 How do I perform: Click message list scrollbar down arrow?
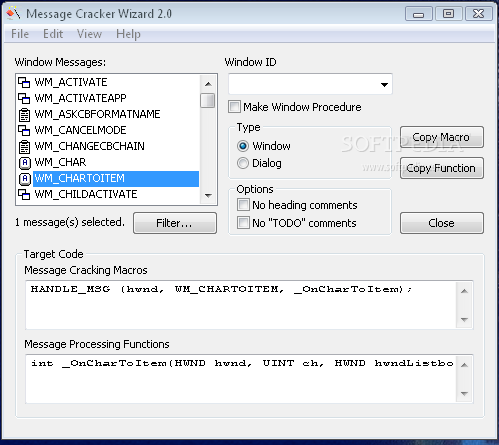coord(208,196)
